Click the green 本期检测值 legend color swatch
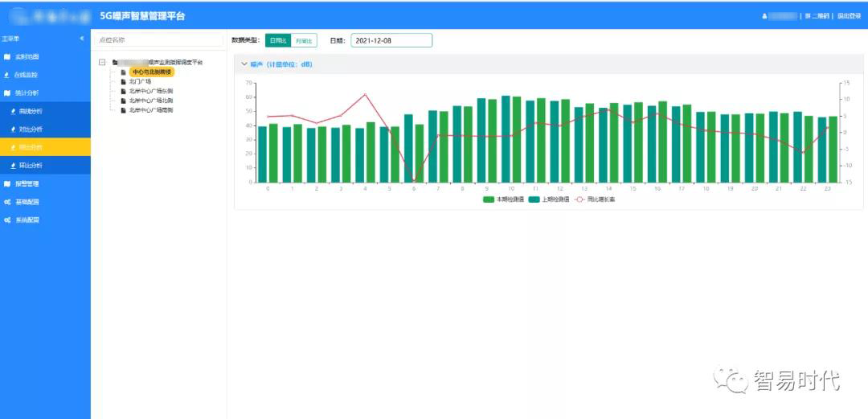This screenshot has width=868, height=419. (489, 199)
